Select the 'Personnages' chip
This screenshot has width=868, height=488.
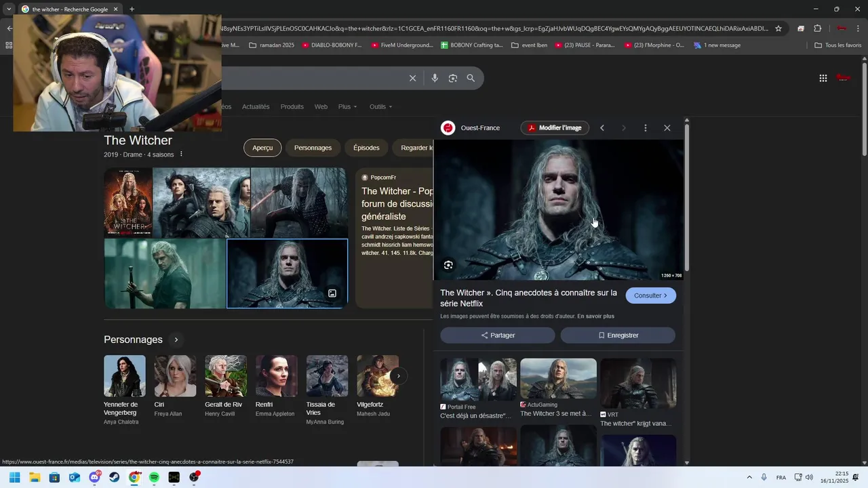[x=313, y=148]
